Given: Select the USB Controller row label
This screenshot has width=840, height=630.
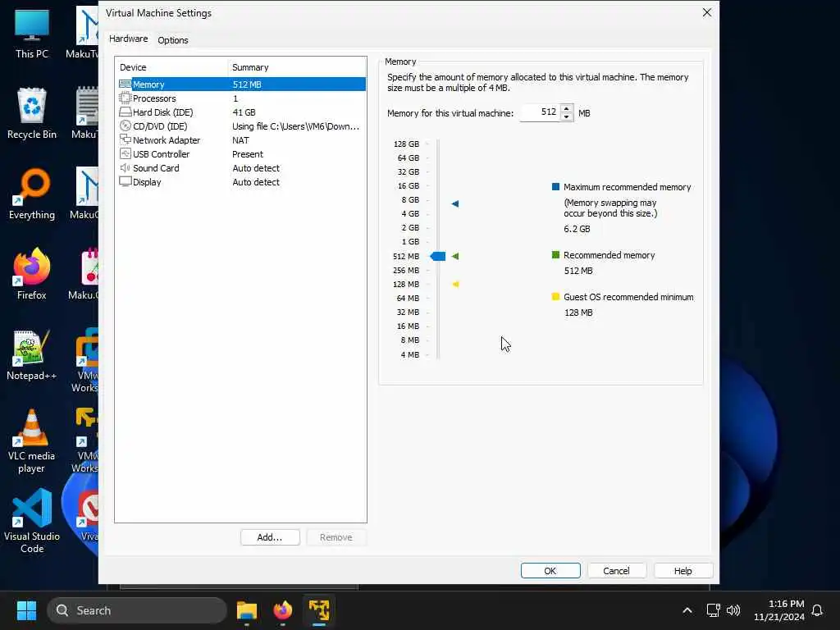Looking at the screenshot, I should (162, 153).
